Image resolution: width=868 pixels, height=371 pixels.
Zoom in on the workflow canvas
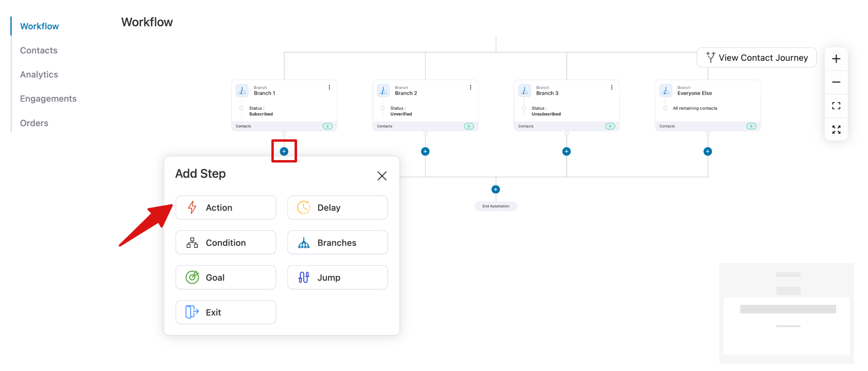pyautogui.click(x=836, y=59)
